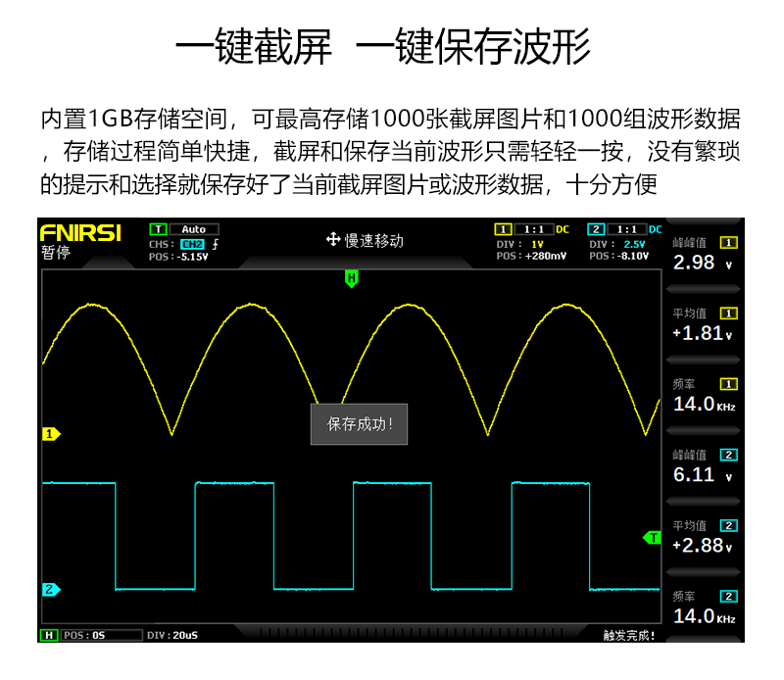This screenshot has width=784, height=680.
Task: Dismiss the 保存成功! popup
Action: coord(359,424)
